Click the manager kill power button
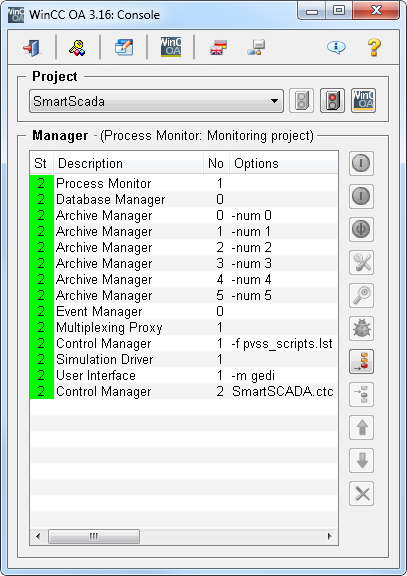The width and height of the screenshot is (407, 576). pyautogui.click(x=361, y=229)
